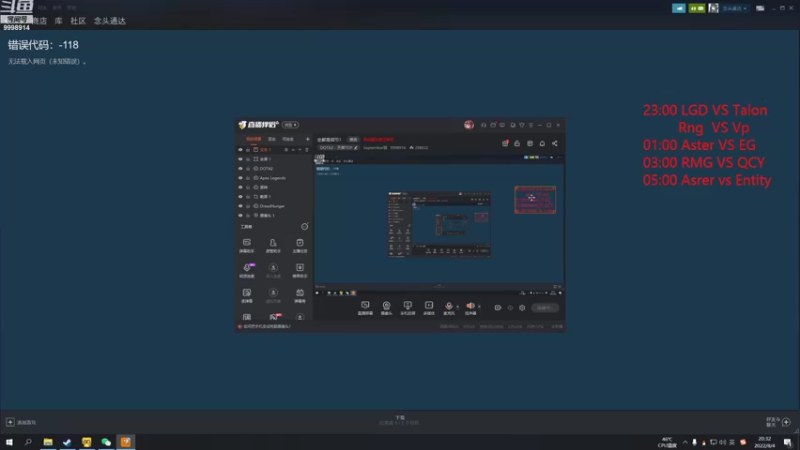This screenshot has width=800, height=450.
Task: Open the 弹幕助手 tool in toolbox
Action: point(247,245)
